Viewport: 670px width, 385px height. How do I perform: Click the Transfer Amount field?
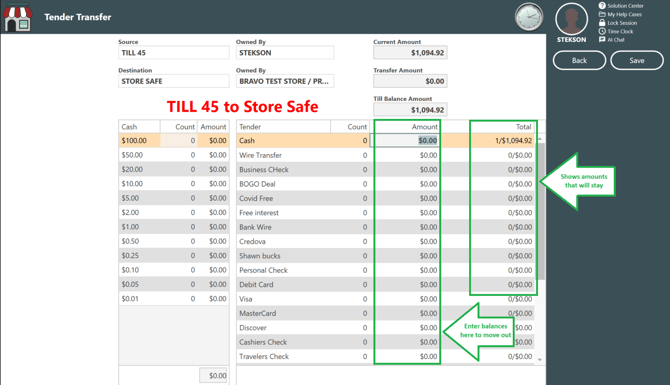click(x=410, y=81)
